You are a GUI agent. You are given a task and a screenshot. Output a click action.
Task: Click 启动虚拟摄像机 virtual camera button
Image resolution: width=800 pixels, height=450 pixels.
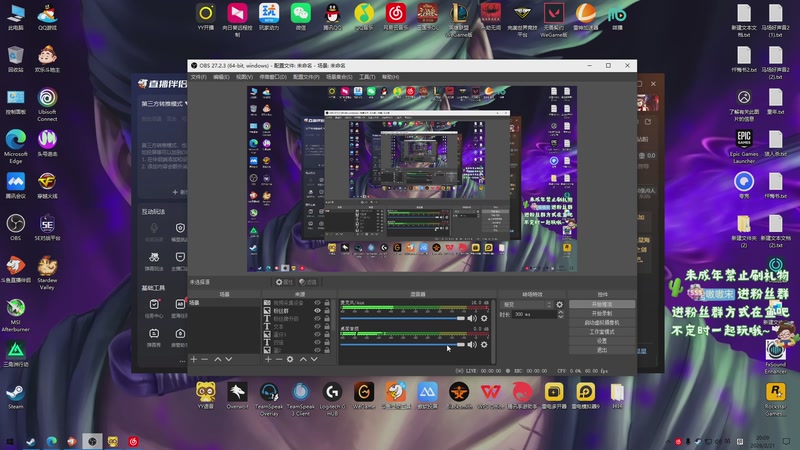pos(602,322)
